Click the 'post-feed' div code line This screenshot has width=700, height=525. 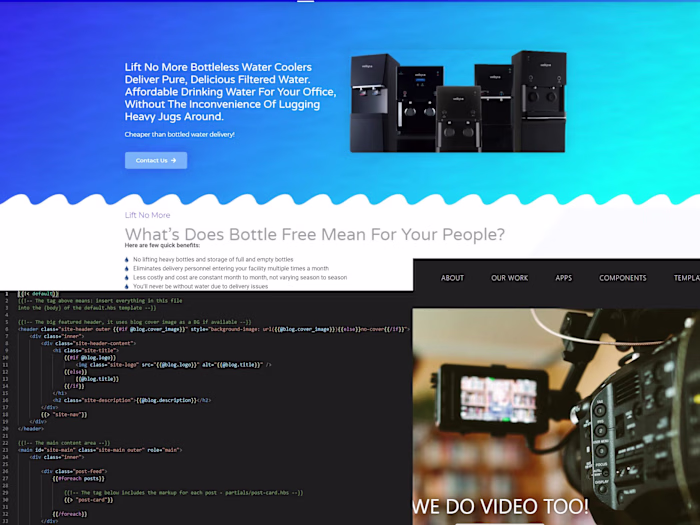(x=74, y=471)
